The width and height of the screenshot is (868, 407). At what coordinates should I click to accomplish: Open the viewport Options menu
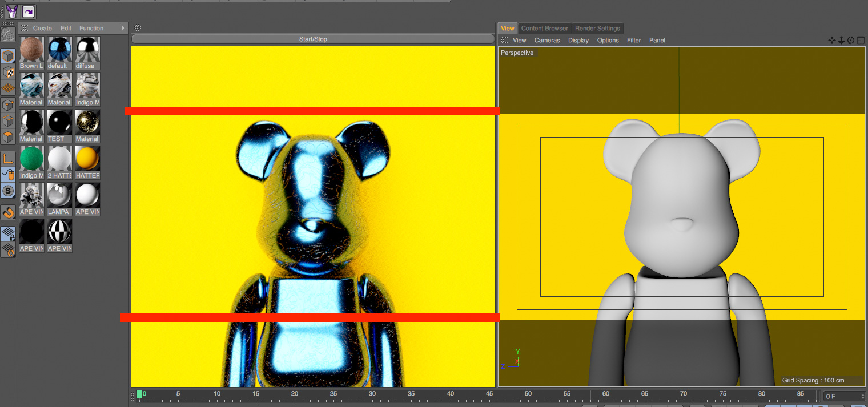[x=608, y=40]
